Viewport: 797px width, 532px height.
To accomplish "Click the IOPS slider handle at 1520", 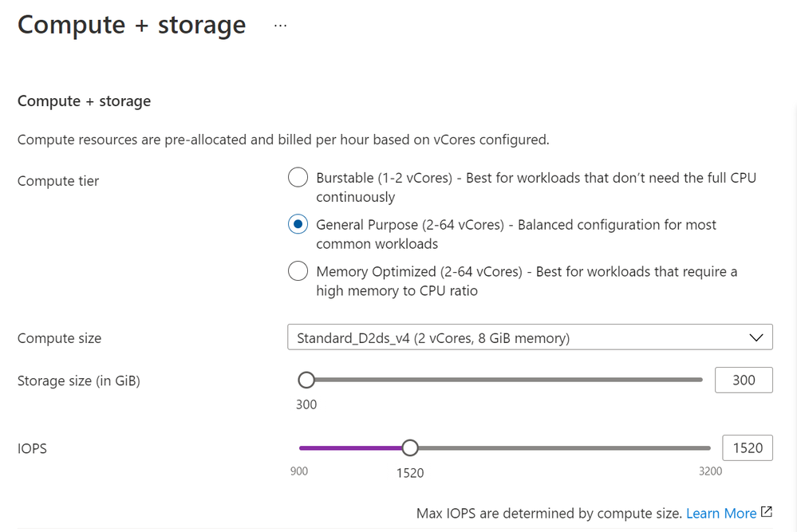I will (x=410, y=448).
